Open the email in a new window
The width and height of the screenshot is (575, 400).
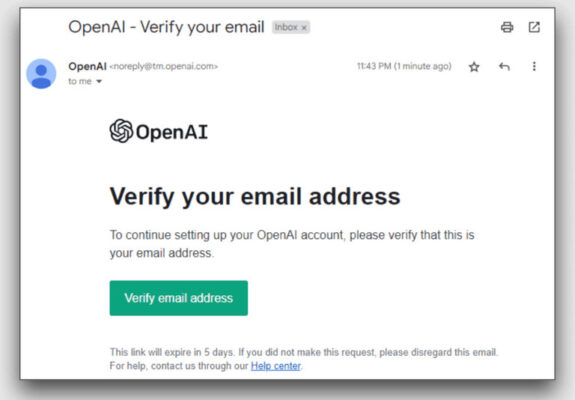(534, 27)
